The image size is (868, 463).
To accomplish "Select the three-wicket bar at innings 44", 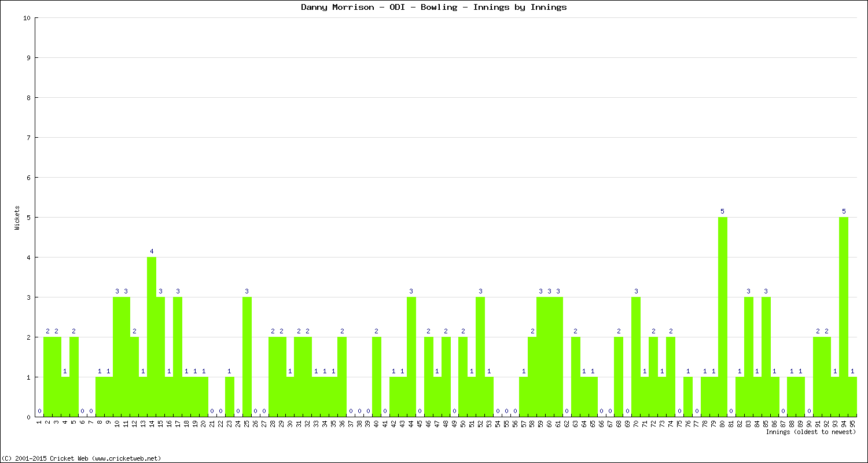I will [x=411, y=357].
